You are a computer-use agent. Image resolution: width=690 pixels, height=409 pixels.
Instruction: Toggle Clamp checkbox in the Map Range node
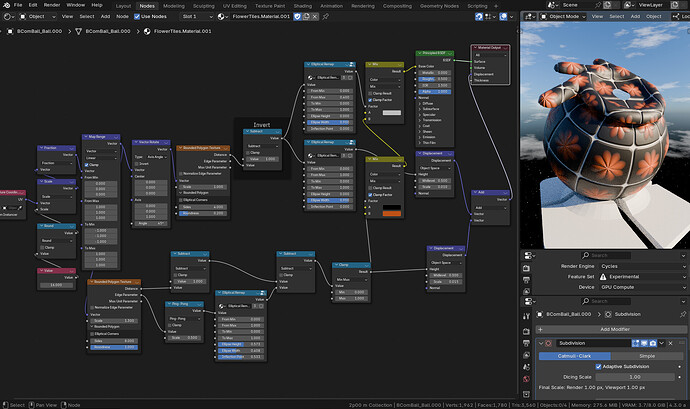click(87, 165)
